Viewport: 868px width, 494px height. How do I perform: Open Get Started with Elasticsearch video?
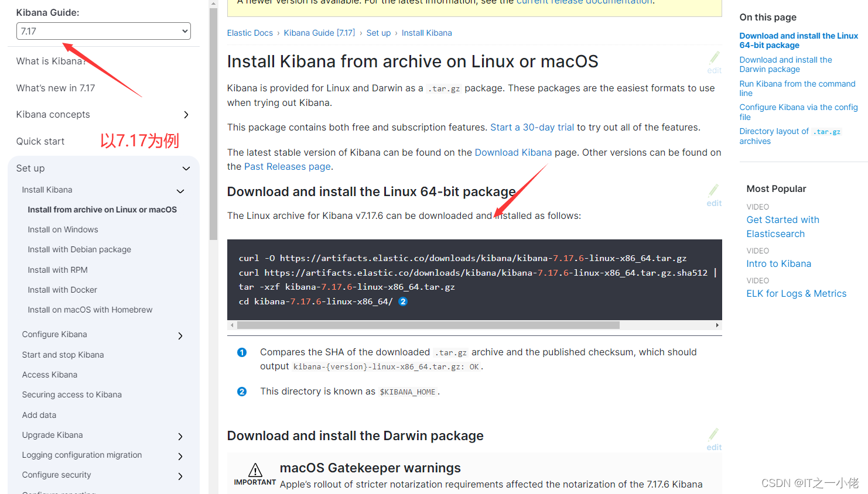click(x=782, y=227)
